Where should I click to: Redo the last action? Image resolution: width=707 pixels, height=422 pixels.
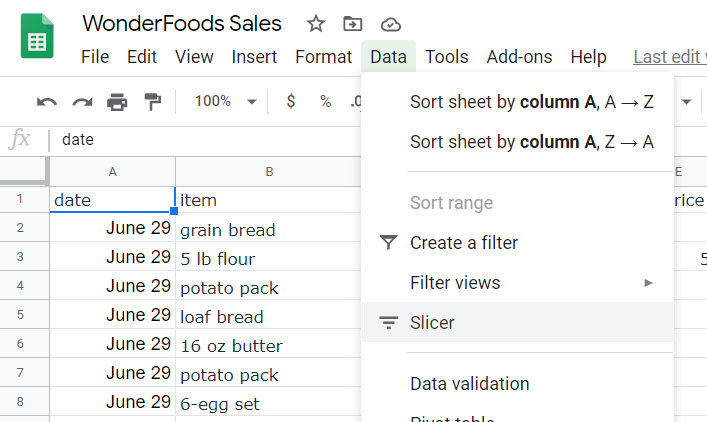(82, 101)
